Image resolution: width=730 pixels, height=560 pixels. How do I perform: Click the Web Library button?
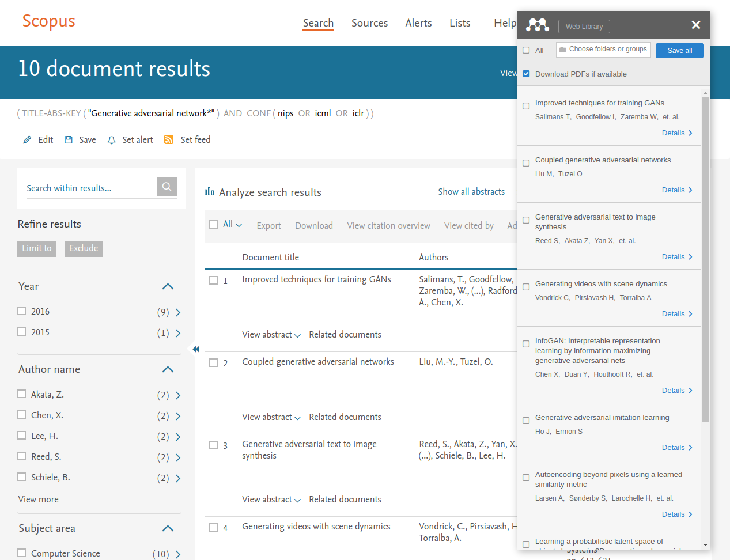[584, 27]
